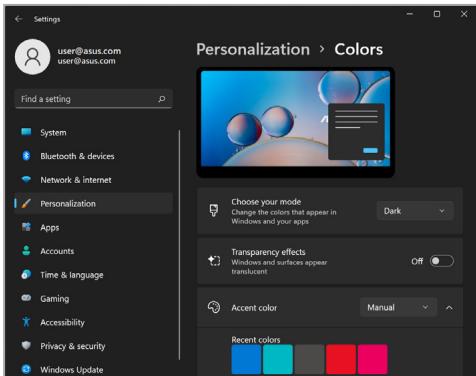Click the desktop preview thumbnail
The image size is (476, 376).
296,122
